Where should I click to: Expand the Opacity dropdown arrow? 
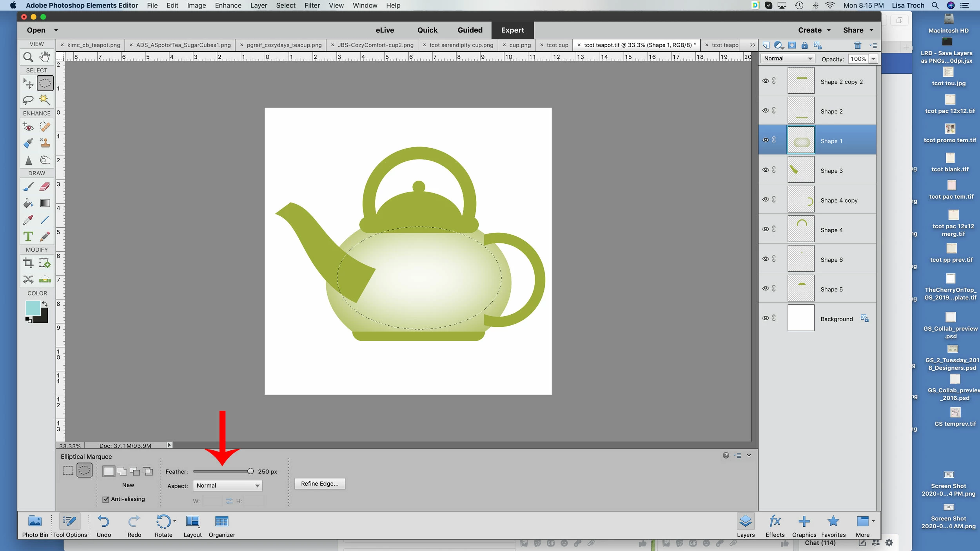coord(873,59)
